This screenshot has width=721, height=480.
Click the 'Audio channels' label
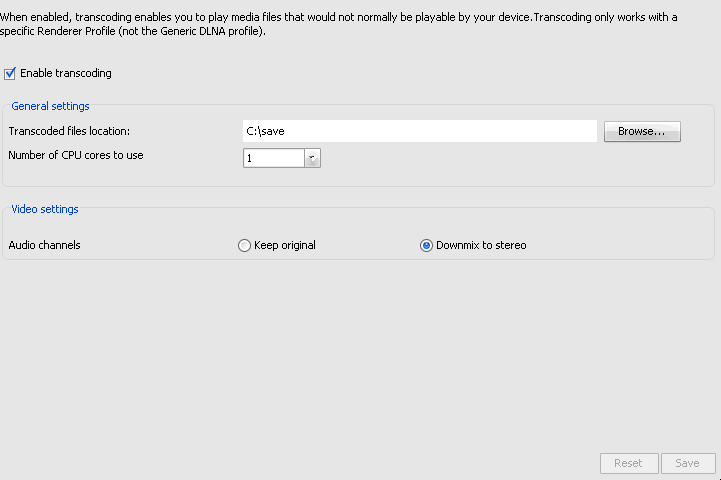tap(44, 245)
